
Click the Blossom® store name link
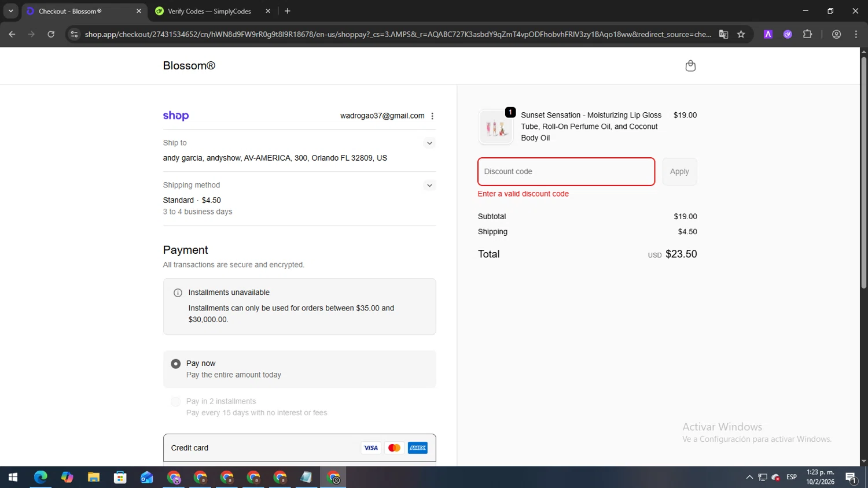189,66
